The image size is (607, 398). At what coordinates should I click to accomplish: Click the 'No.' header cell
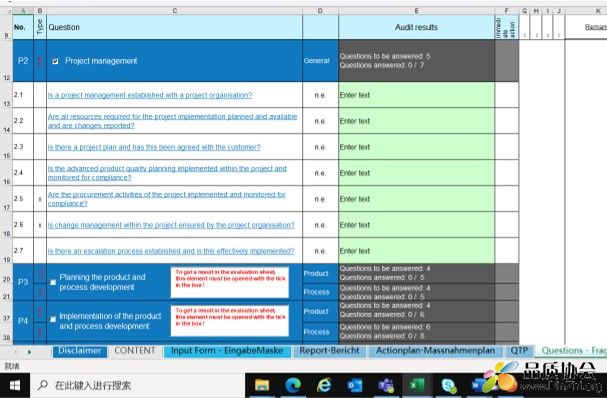(x=23, y=27)
